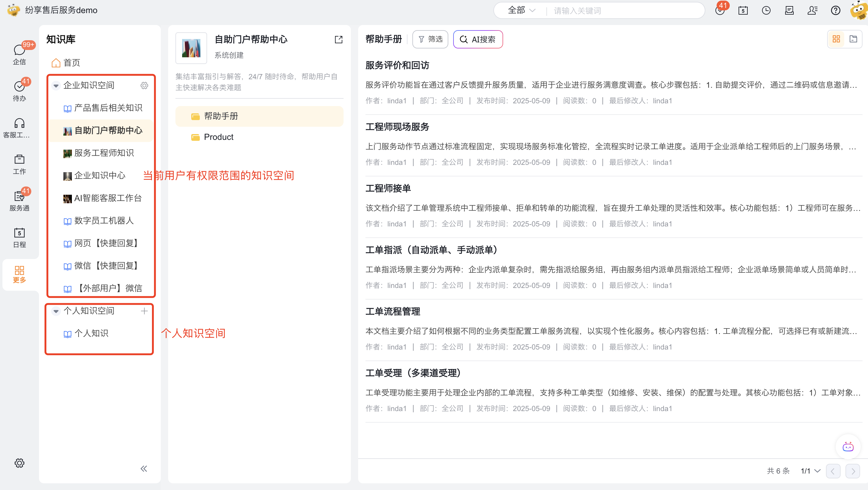
Task: Open the Product folder
Action: (259, 137)
